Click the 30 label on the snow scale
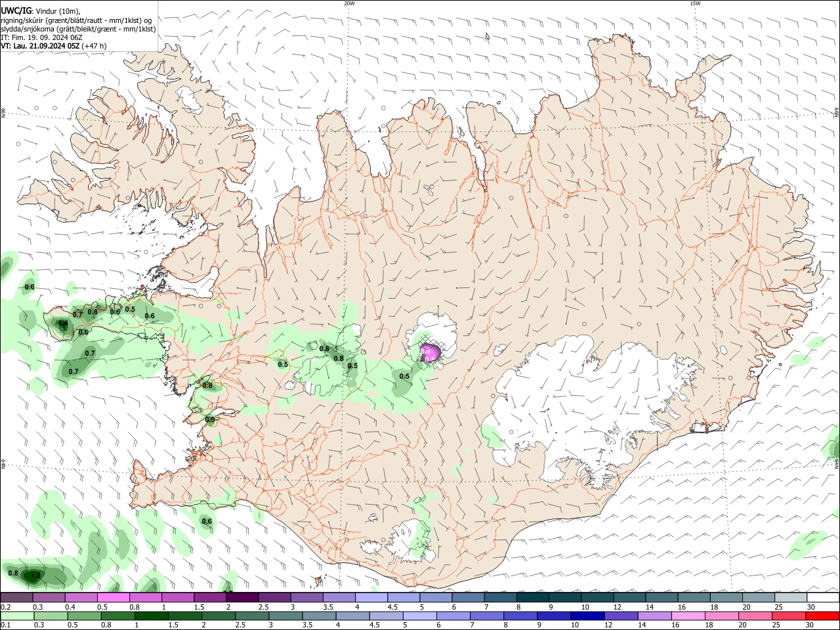Image resolution: width=840 pixels, height=630 pixels. pyautogui.click(x=811, y=607)
